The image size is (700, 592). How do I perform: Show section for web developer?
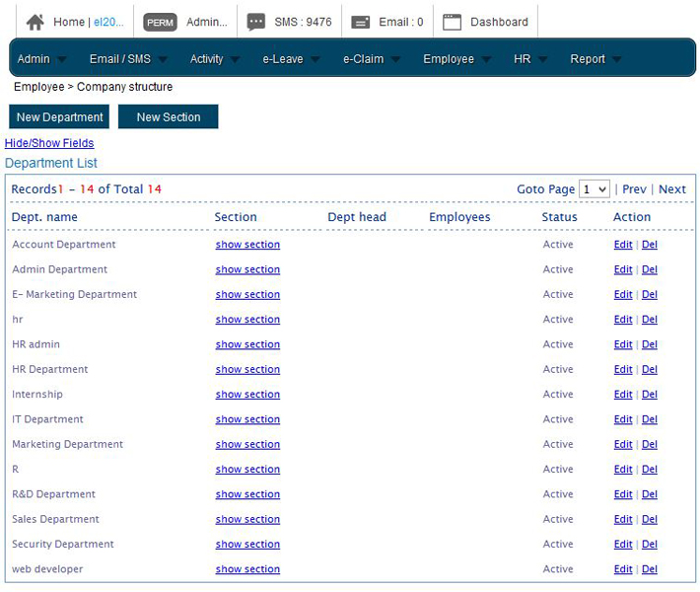[x=247, y=568]
